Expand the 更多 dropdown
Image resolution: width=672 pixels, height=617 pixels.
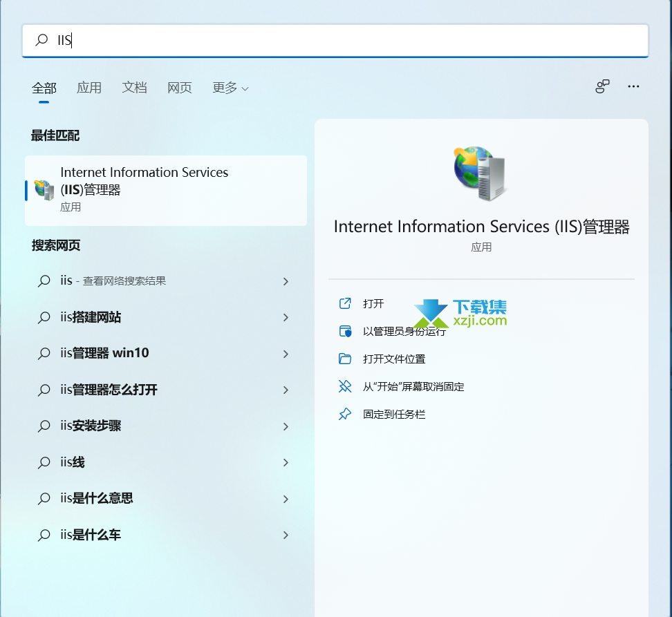point(230,88)
